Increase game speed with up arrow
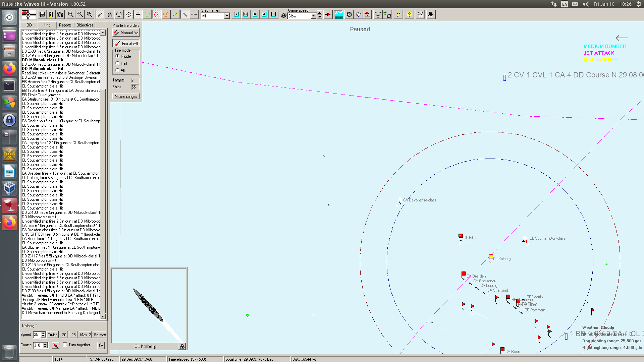Image resolution: width=644 pixels, height=362 pixels. pos(320,13)
